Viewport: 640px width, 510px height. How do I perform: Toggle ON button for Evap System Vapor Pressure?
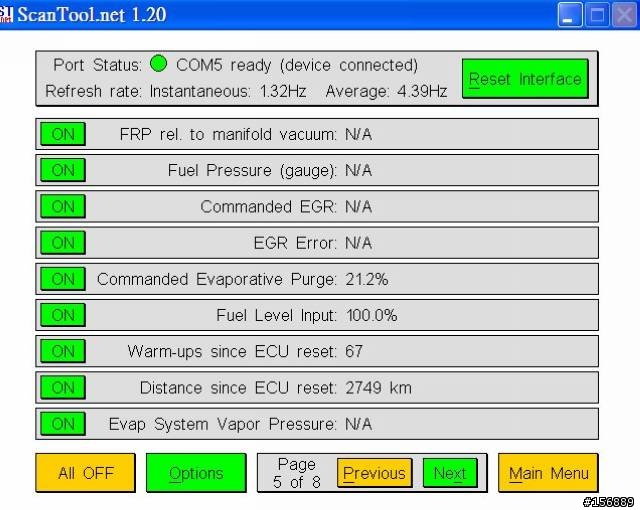[63, 424]
